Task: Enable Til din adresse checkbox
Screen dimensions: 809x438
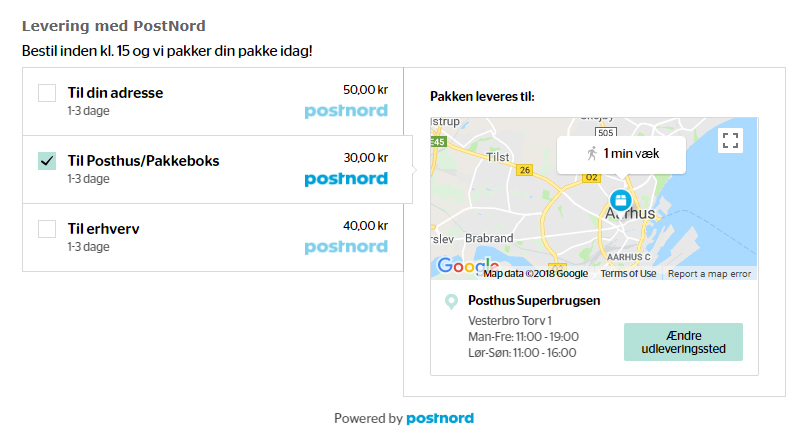Action: (x=47, y=93)
